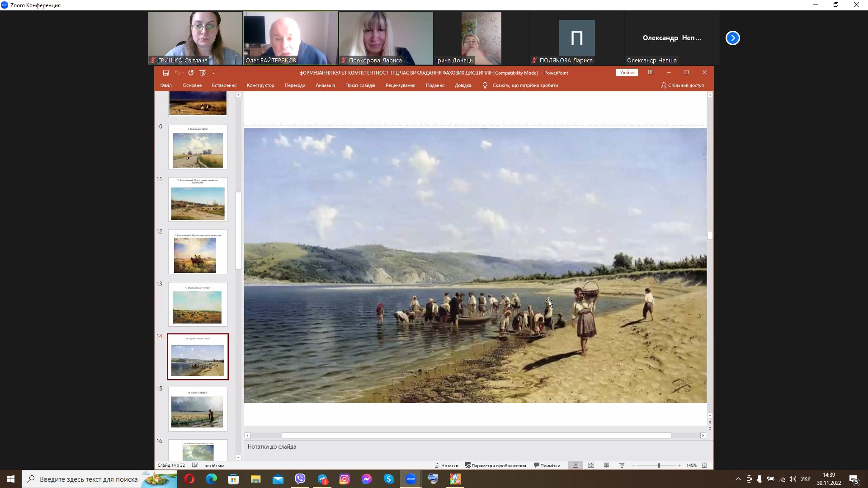This screenshot has height=488, width=868.
Task: Show more Zoom participants with arrow
Action: pos(732,38)
